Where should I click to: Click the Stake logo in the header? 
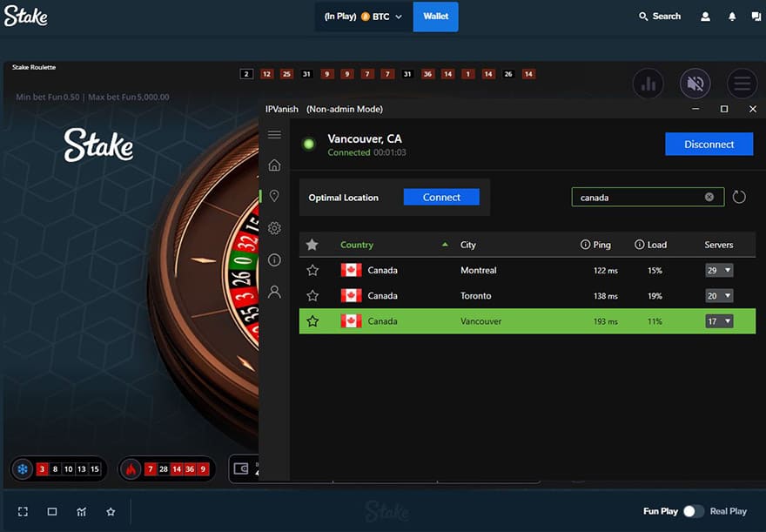[x=26, y=17]
